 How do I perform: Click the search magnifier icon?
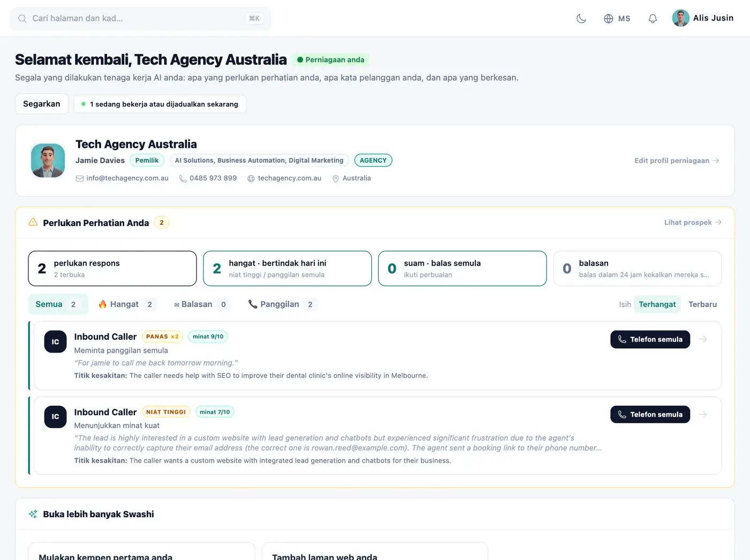pos(22,19)
